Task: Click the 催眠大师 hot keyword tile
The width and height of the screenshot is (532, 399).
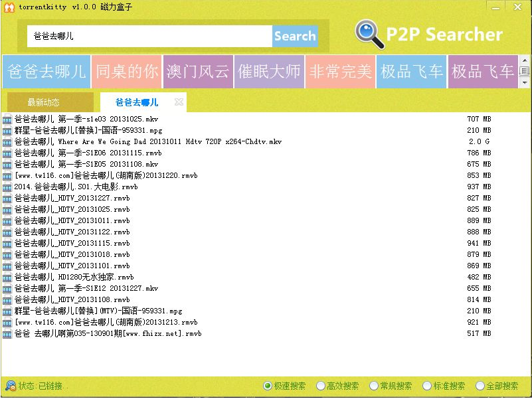Action: click(x=269, y=72)
